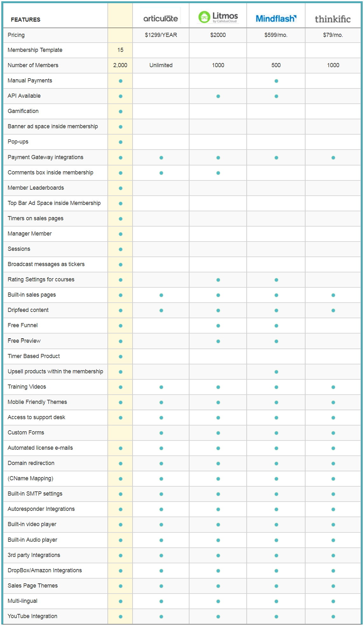Click the Litmos dot in API Available row

[x=218, y=96]
